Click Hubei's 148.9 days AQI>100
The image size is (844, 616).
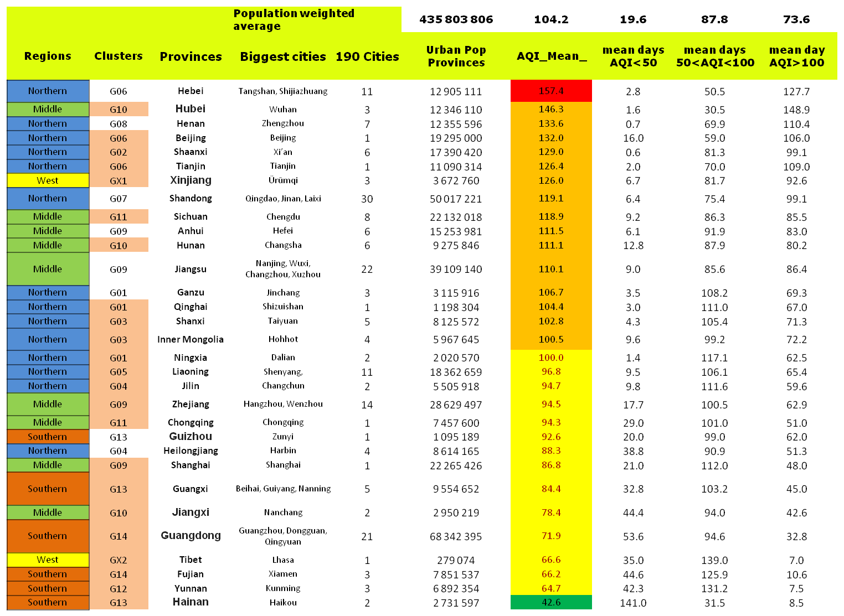pos(797,110)
